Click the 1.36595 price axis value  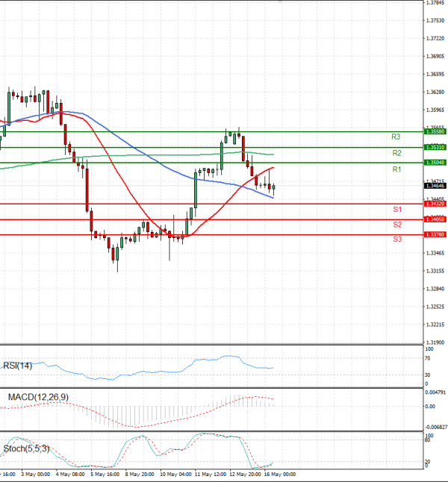tap(435, 74)
